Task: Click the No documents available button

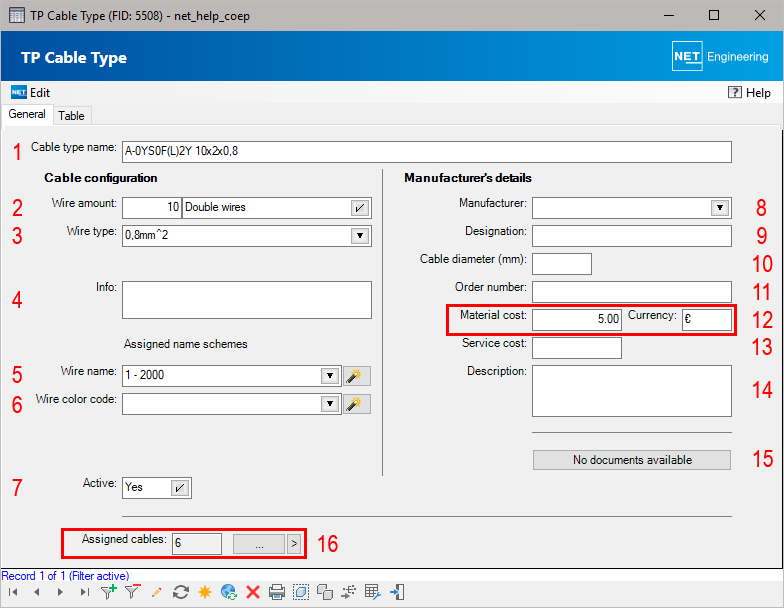Action: [x=631, y=460]
